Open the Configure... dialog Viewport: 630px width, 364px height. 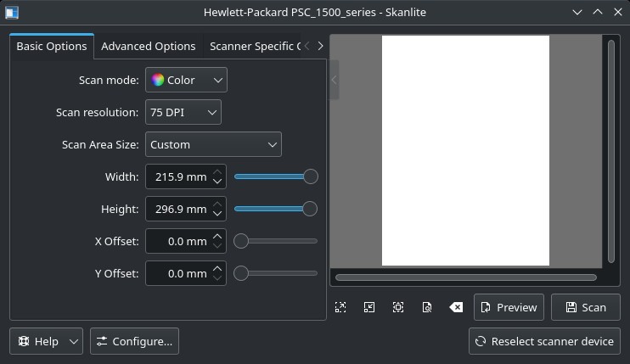pyautogui.click(x=134, y=341)
